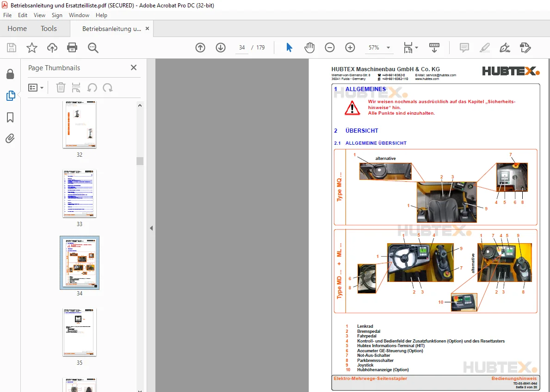This screenshot has height=392, width=550.
Task: Click the 'Joystick' legend entry
Action: 365,365
